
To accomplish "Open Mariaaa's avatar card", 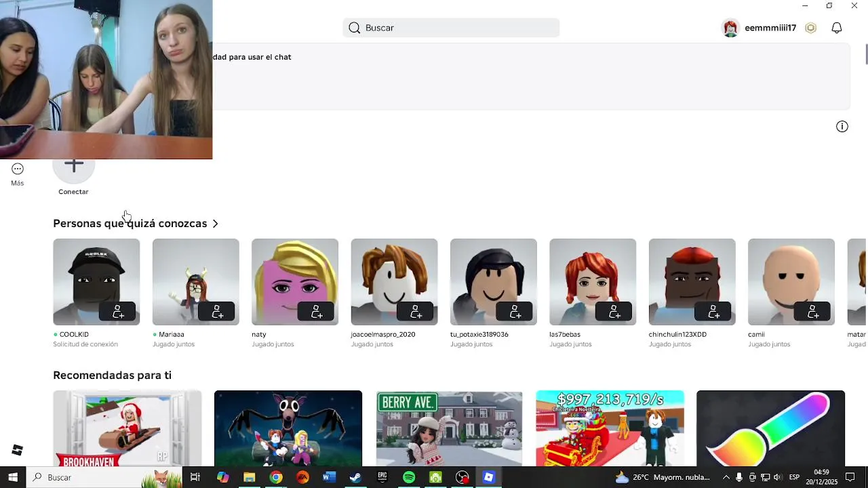I will [196, 282].
